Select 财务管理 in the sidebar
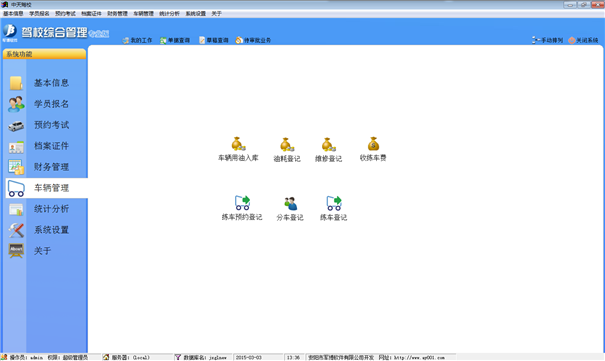 coord(46,167)
